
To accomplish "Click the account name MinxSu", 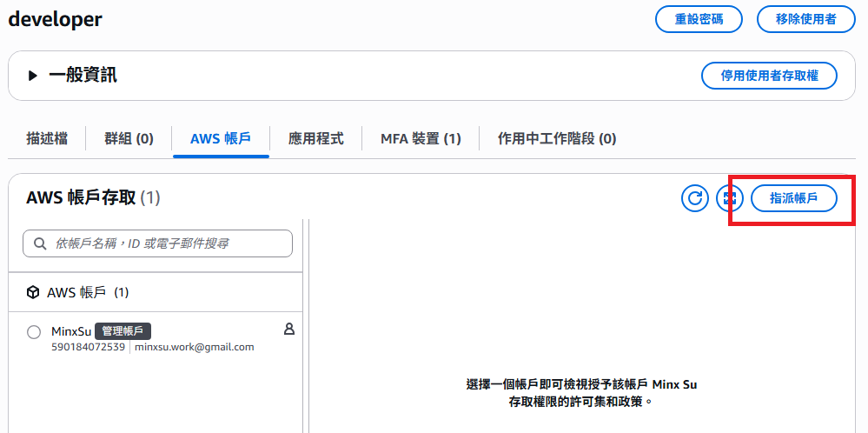I will [71, 331].
